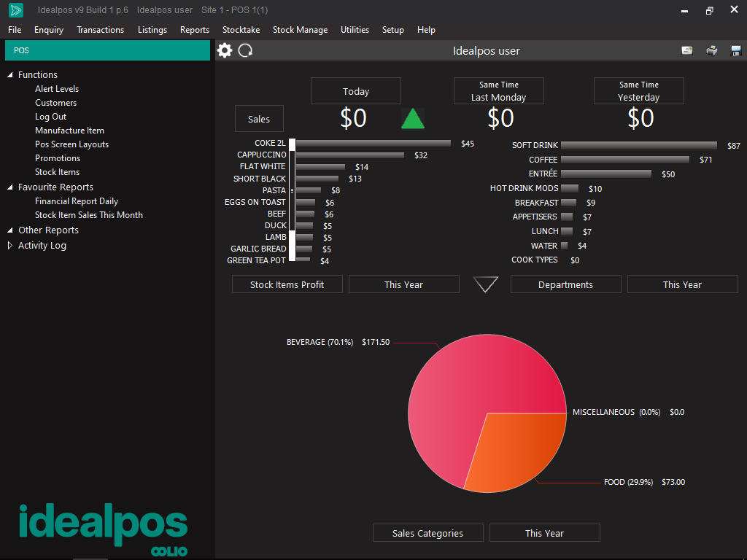The image size is (747, 560).
Task: Expand the Activity Log tree node
Action: 10,246
